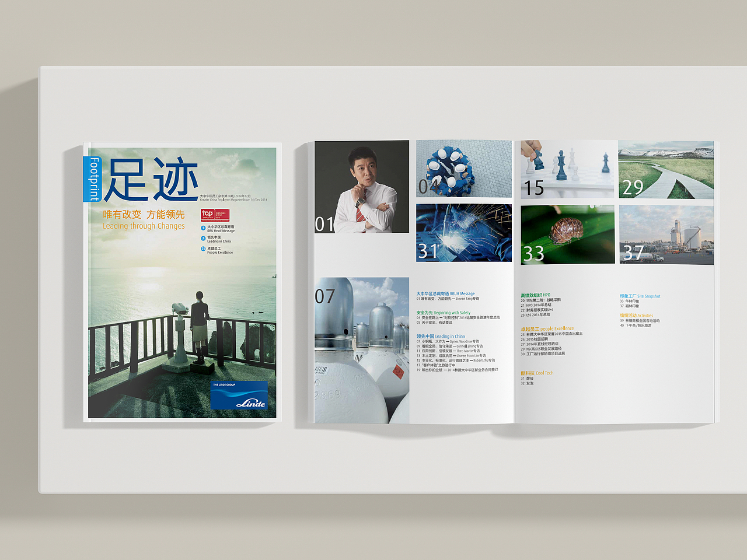Click the entry 09 Connell Zhang专访

(450, 346)
